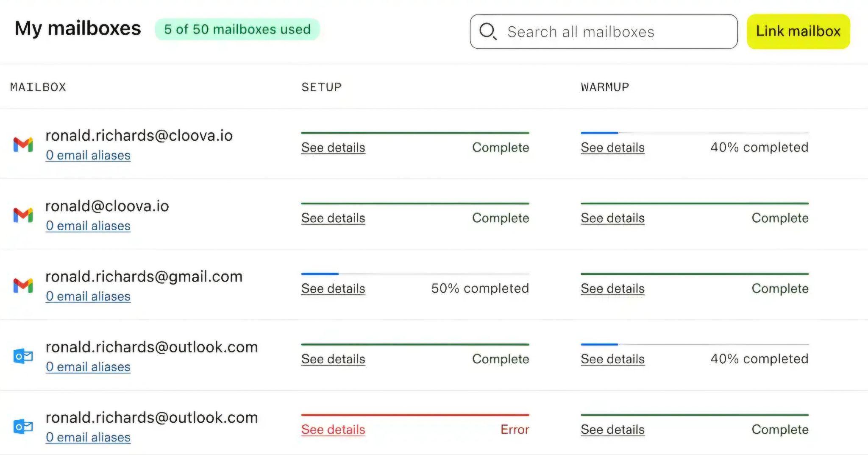Click the MAILBOX column header
Viewport: 868px width, 455px height.
point(38,87)
